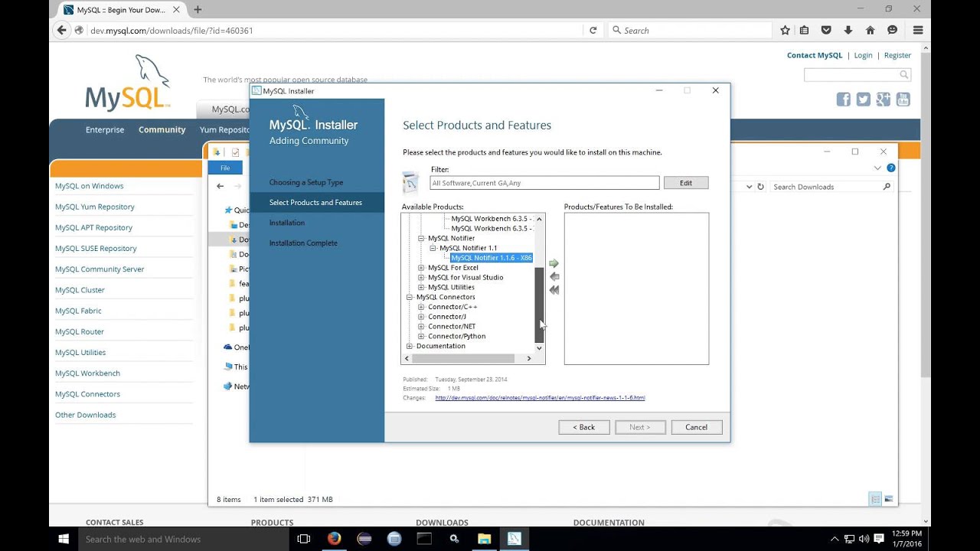Open MySQL Google Plus icon
Viewport: 980px width, 551px height.
point(884,99)
